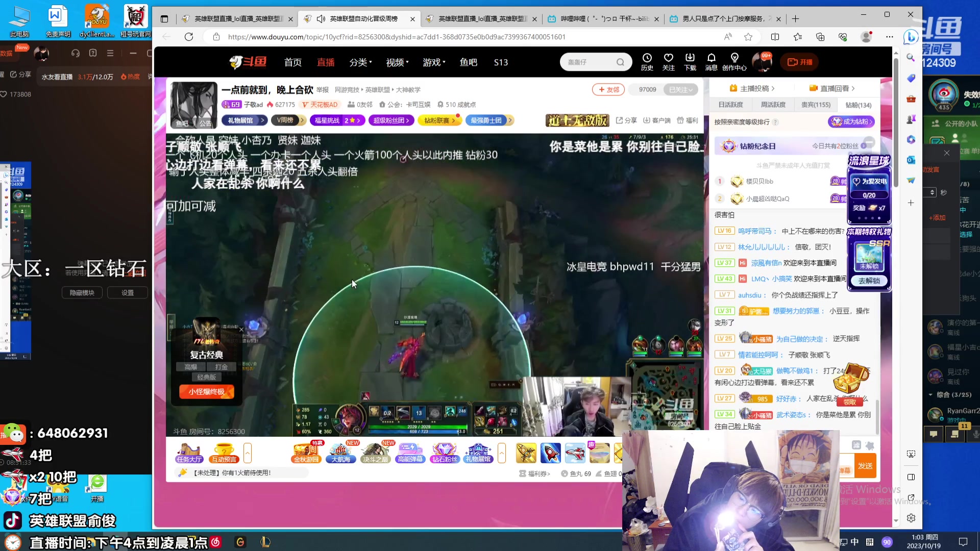This screenshot has width=980, height=551.
Task: Switch to the 周活跃度 tab
Action: (x=773, y=105)
